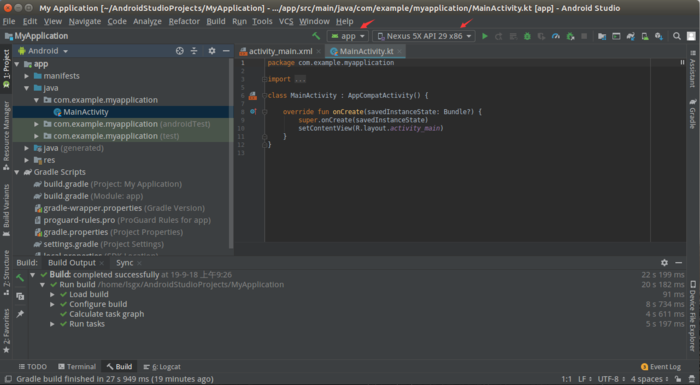Unfold the collapsed import block
700x385 pixels.
tap(264, 79)
